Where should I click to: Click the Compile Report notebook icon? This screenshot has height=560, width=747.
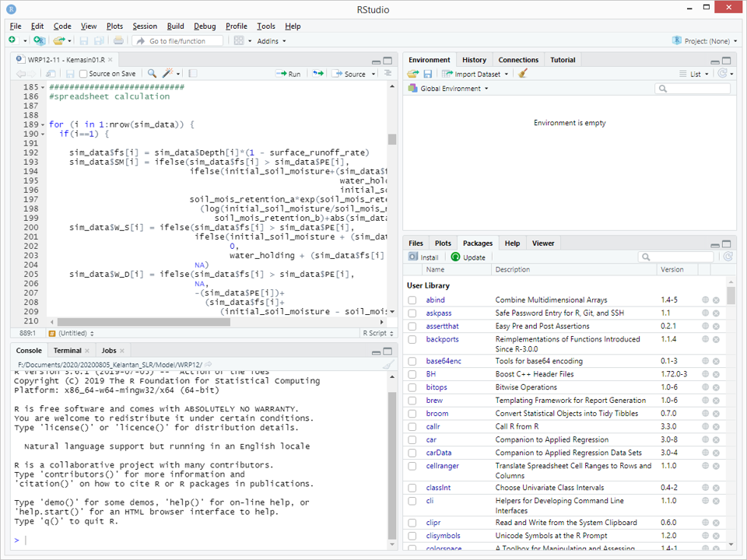[x=193, y=73]
